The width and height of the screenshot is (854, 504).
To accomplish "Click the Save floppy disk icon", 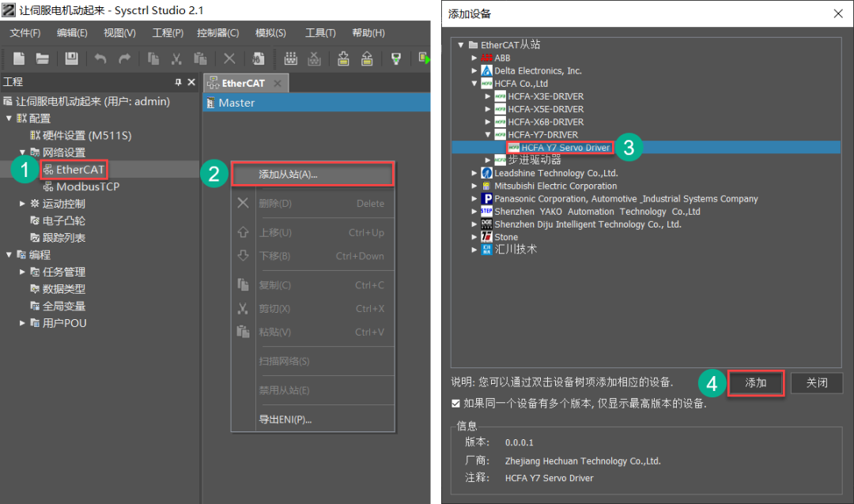I will [71, 58].
